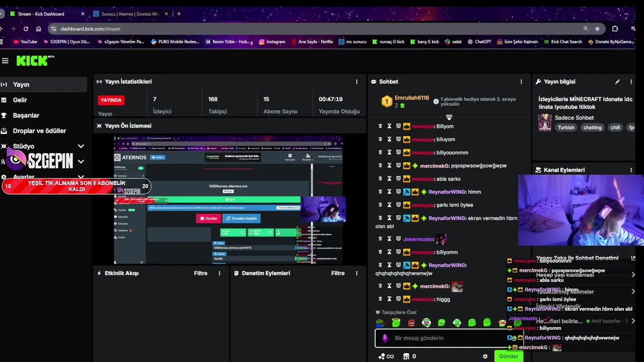The image size is (644, 362).
Task: Switch to Sunucu Aternos browser tab
Action: click(130, 14)
